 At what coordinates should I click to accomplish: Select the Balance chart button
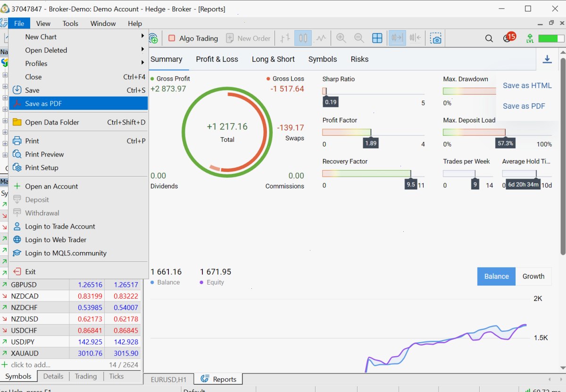pyautogui.click(x=496, y=276)
